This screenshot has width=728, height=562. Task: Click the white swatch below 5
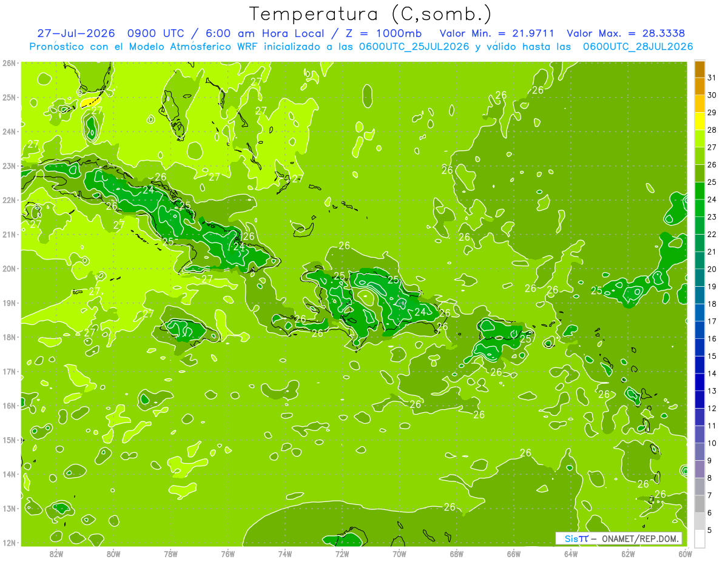point(699,538)
